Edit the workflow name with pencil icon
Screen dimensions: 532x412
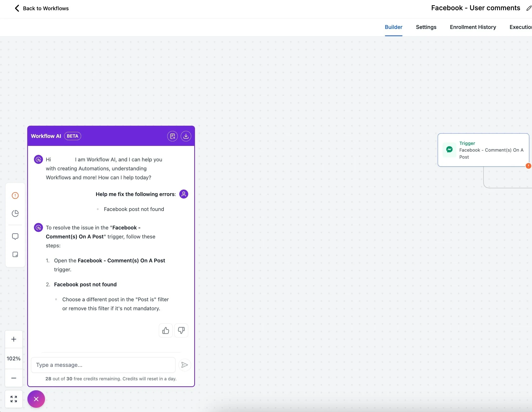tap(529, 8)
